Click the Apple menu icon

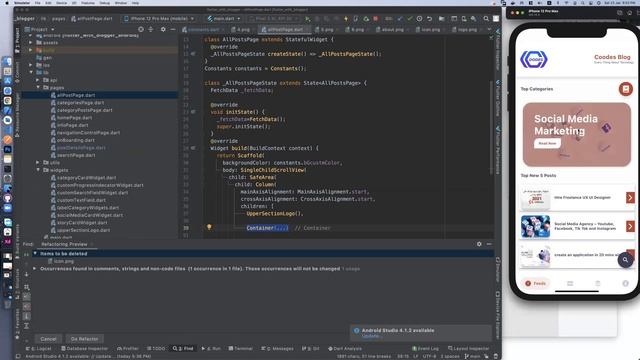tap(7, 3)
